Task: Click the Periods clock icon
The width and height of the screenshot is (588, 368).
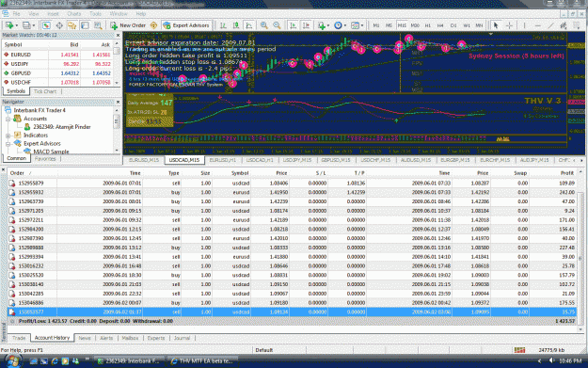Action: [x=338, y=25]
